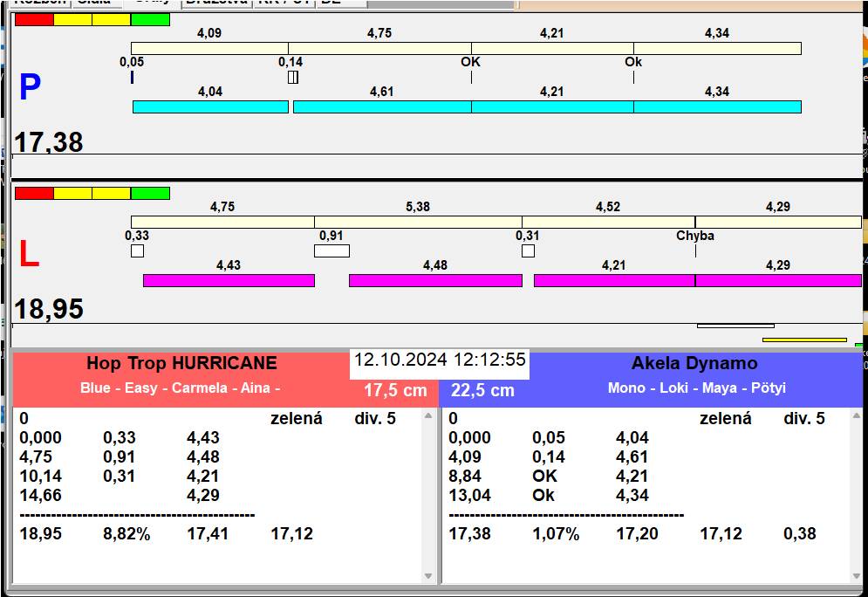Viewport: 868px width, 597px height.
Task: Select the 0,33 start marker box in lane L
Action: [x=137, y=251]
